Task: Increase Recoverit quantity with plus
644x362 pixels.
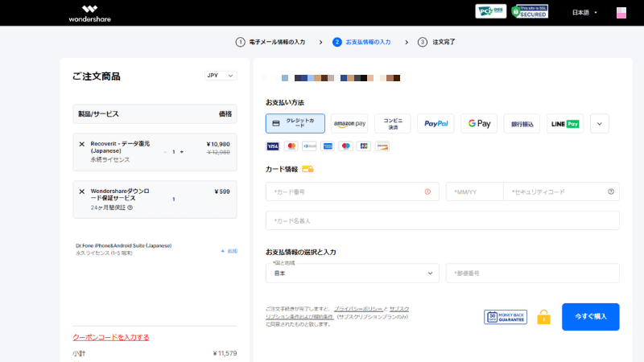Action: 182,152
